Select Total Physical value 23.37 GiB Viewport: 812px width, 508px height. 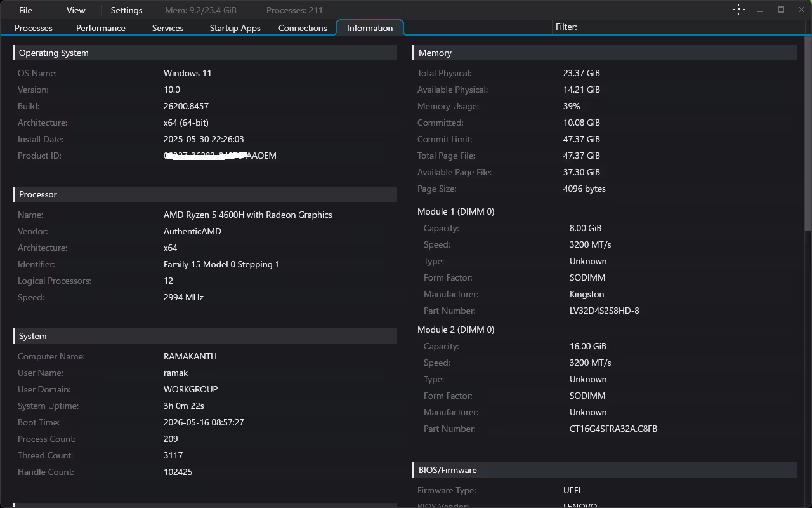click(581, 73)
